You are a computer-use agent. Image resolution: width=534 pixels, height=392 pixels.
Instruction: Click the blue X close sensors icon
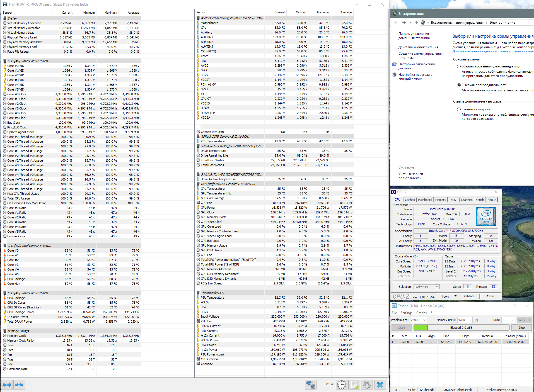[380, 385]
